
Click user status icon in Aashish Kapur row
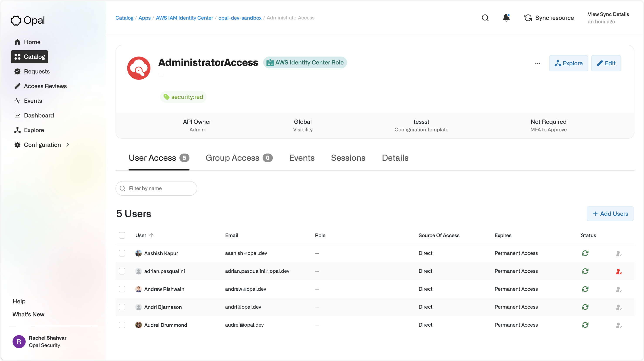[619, 254]
